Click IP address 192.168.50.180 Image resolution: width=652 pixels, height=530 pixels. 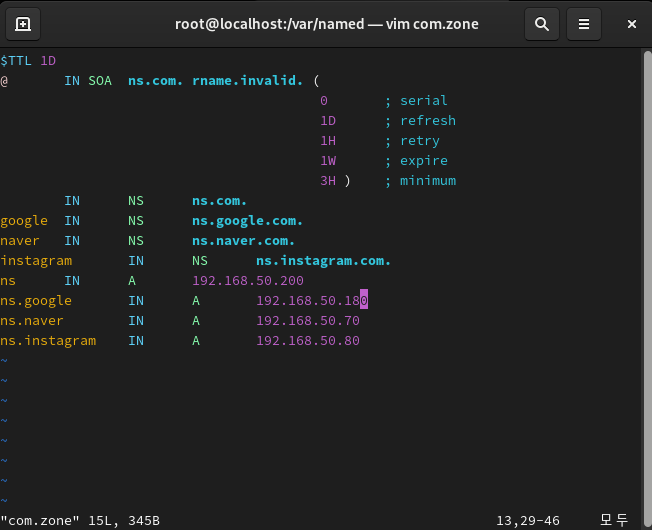click(312, 301)
